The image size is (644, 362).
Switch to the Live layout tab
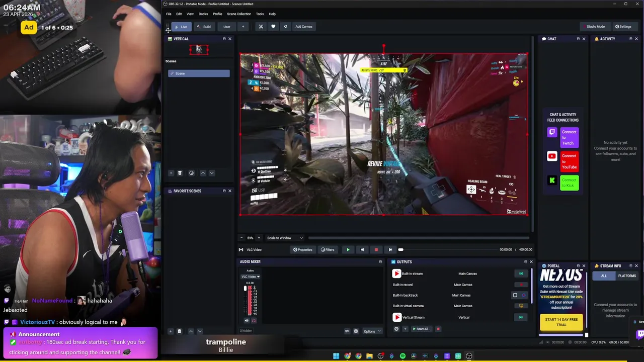pos(181,27)
